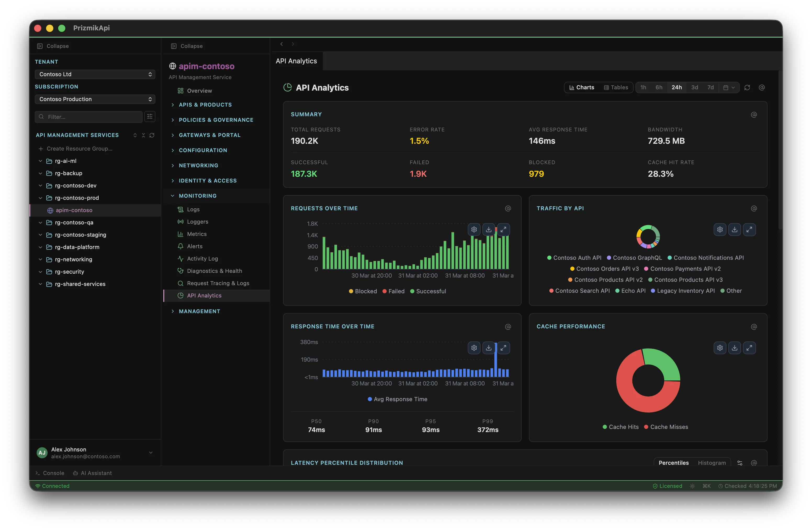Select the 7d time range
The width and height of the screenshot is (812, 530).
click(711, 87)
